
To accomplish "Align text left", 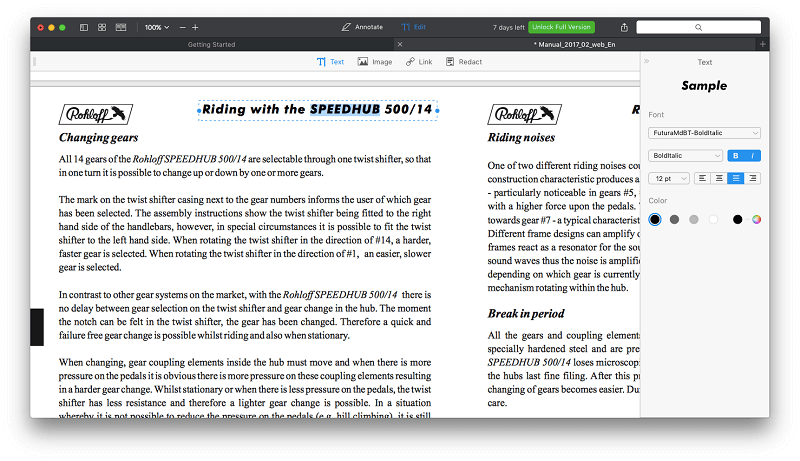I will pos(703,178).
